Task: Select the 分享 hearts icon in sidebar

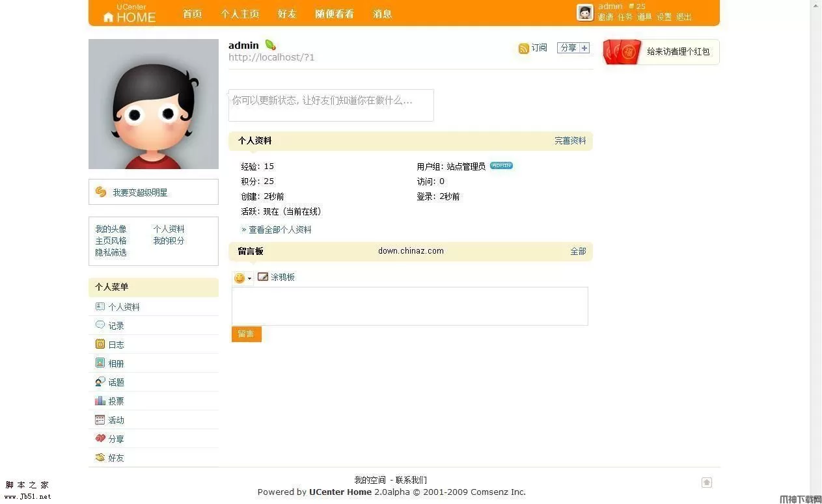Action: (x=100, y=438)
